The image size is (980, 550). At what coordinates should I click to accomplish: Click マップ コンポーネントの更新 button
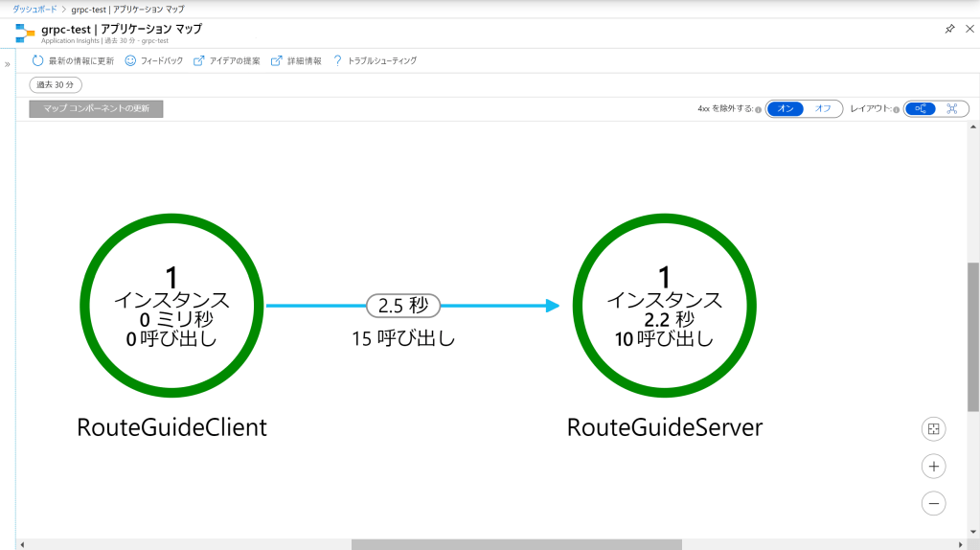96,109
